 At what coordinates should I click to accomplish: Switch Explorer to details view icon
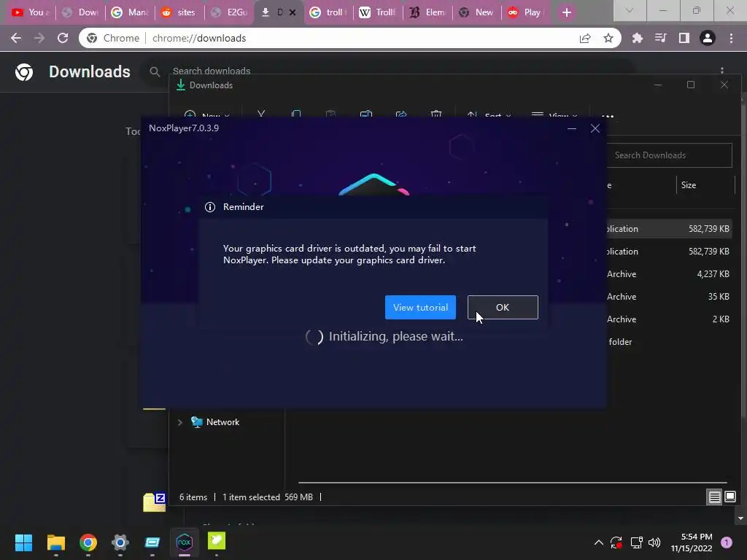pyautogui.click(x=715, y=497)
